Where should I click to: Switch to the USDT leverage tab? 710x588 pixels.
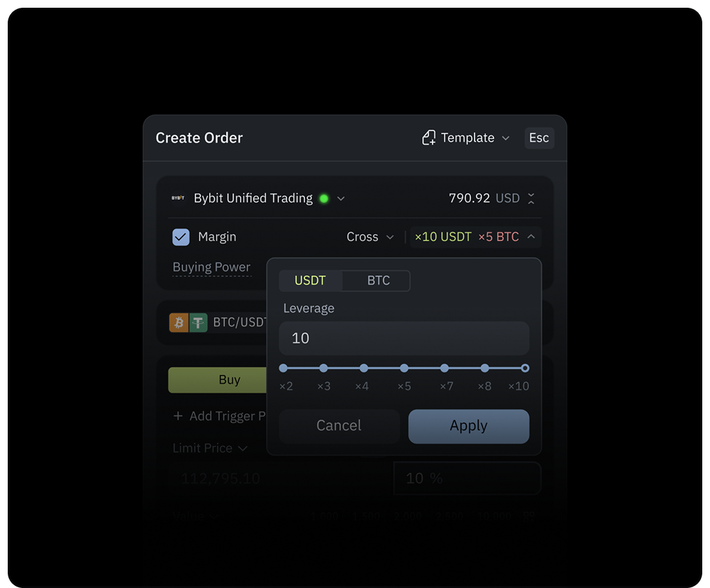(x=310, y=280)
